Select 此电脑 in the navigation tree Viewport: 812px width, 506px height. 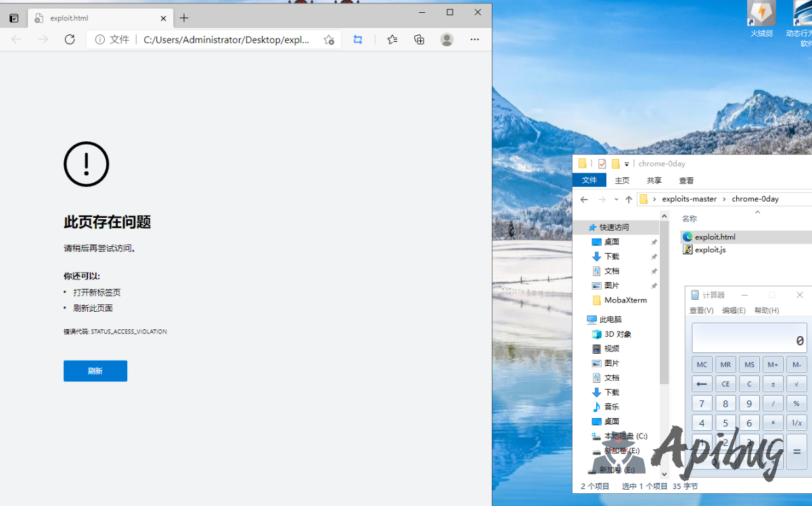click(610, 319)
